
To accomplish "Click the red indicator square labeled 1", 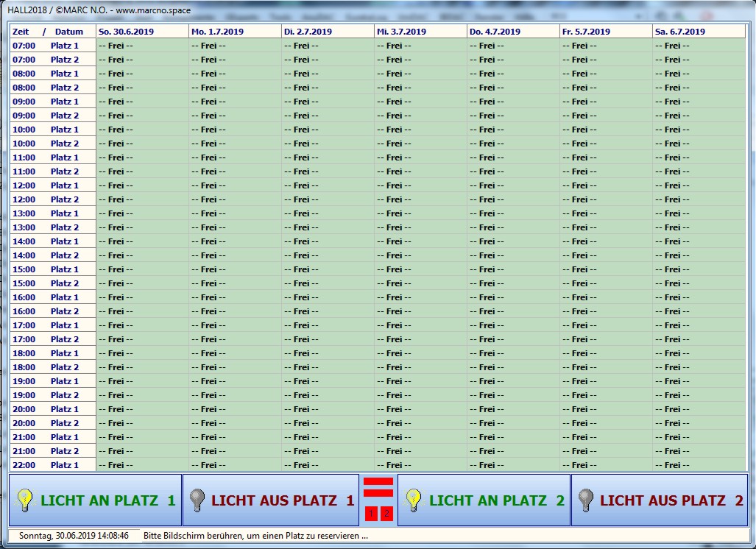I will pyautogui.click(x=371, y=514).
